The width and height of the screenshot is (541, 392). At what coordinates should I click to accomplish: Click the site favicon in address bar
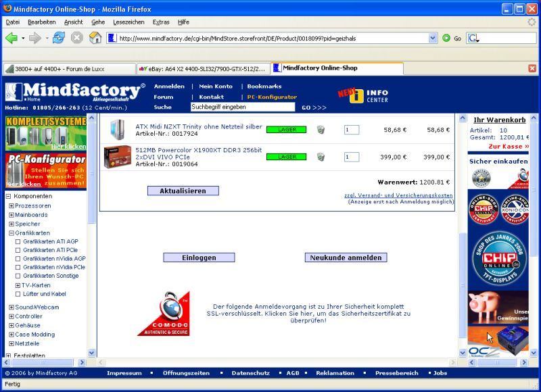pos(112,39)
